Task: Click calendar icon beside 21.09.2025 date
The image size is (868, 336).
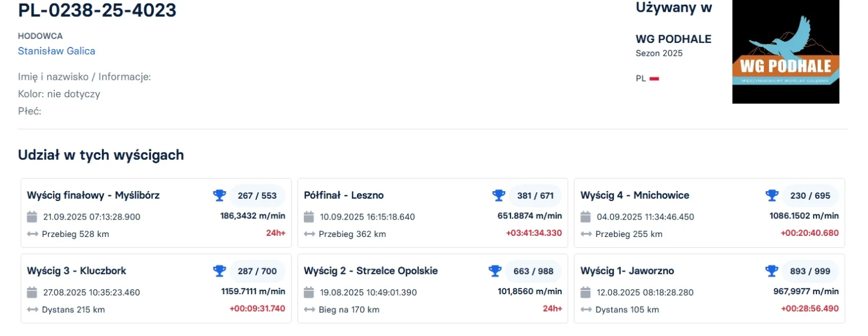Action: (x=32, y=217)
